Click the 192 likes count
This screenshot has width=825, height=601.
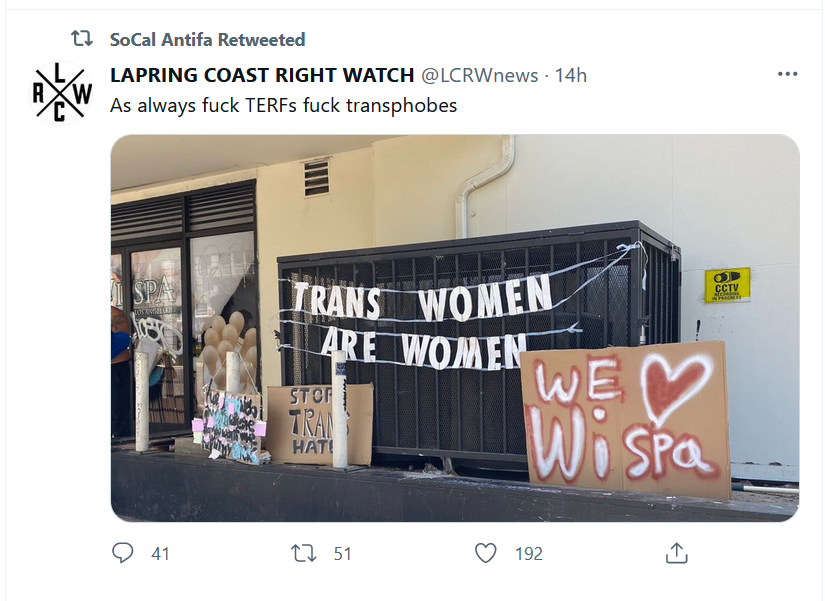point(529,554)
